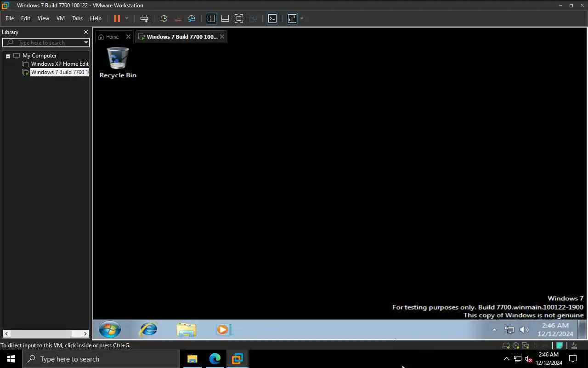This screenshot has height=368, width=588.
Task: Pause the VM with the orange pause button
Action: pyautogui.click(x=117, y=18)
